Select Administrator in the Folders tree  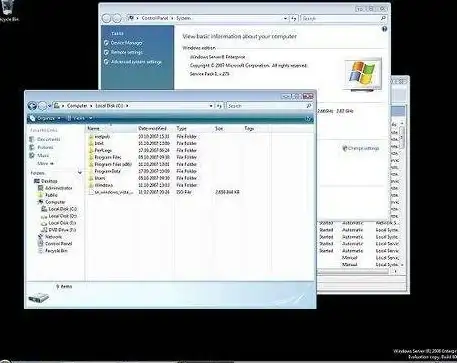[55, 188]
